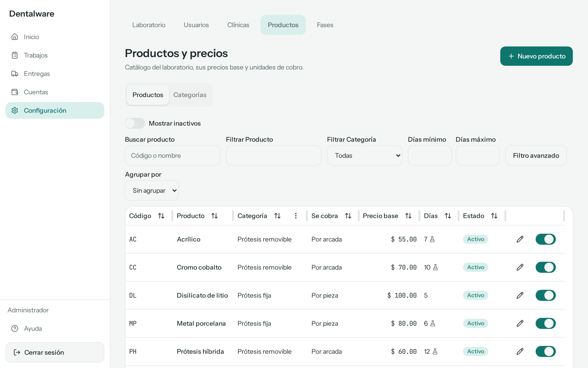Viewport: 588px width, 368px height.
Task: Sort by Estado column arrows
Action: pyautogui.click(x=494, y=216)
